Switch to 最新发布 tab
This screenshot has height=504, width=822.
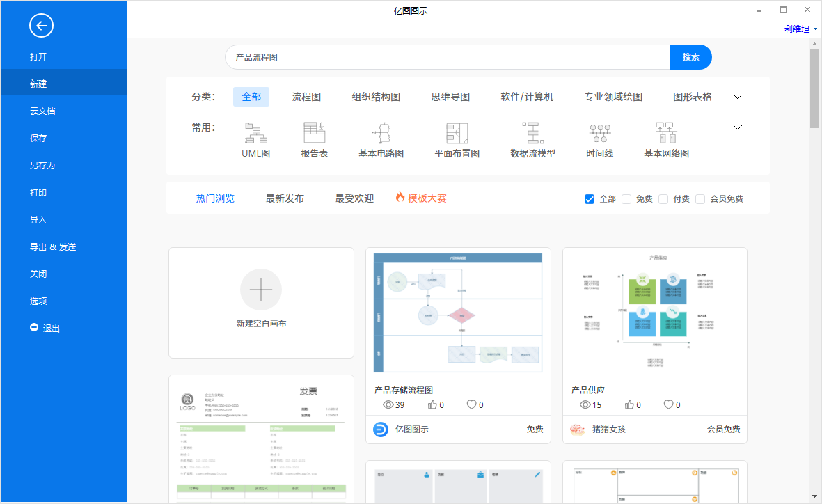[x=285, y=198]
